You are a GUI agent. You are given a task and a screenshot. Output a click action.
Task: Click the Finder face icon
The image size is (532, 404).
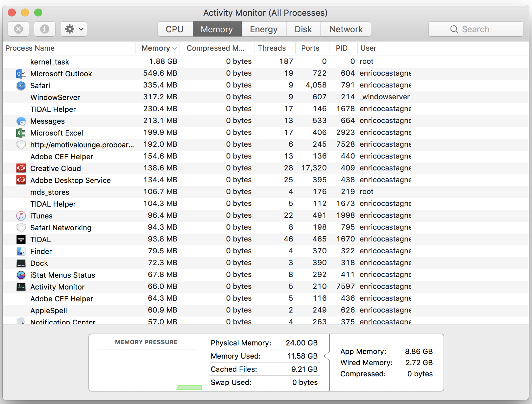click(x=21, y=251)
